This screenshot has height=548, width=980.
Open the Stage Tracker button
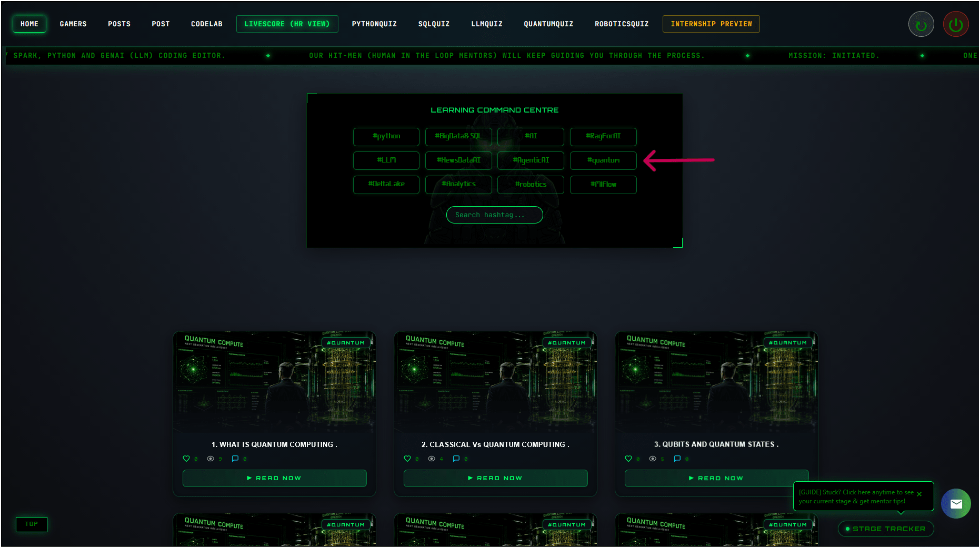(886, 529)
